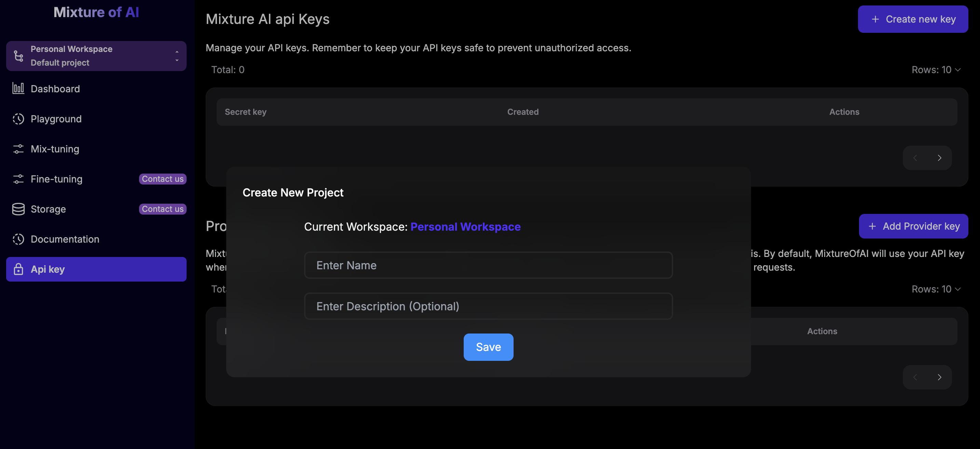Click the Dashboard bar chart icon
Image resolution: width=980 pixels, height=449 pixels.
point(18,89)
